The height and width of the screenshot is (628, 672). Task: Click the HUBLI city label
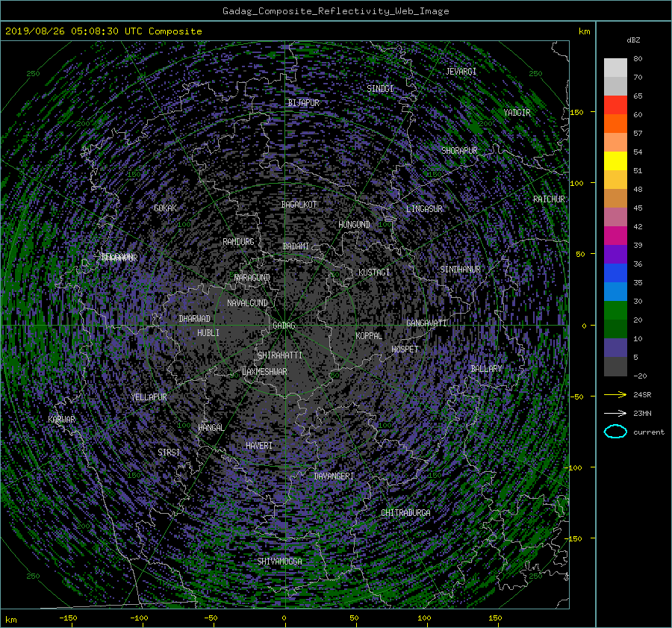[x=208, y=332]
